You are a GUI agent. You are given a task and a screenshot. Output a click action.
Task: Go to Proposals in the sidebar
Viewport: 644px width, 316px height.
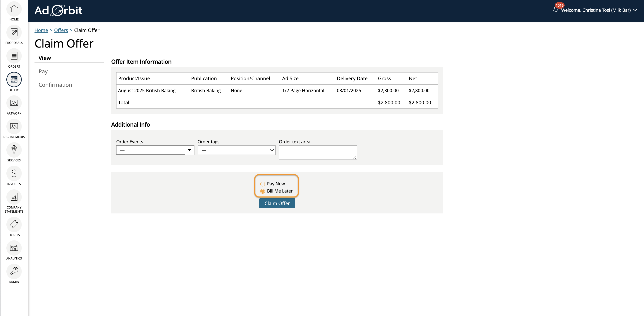[14, 33]
